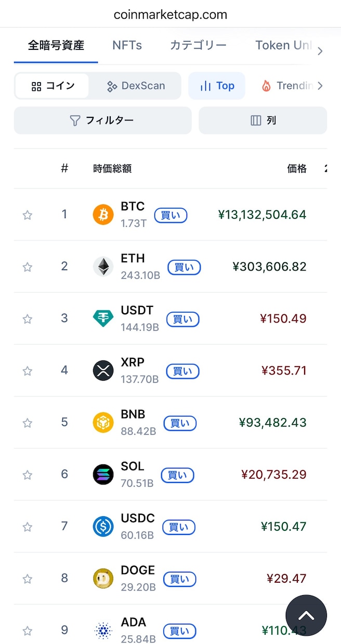
Task: Open the Bitcoin coin logo
Action: (103, 214)
